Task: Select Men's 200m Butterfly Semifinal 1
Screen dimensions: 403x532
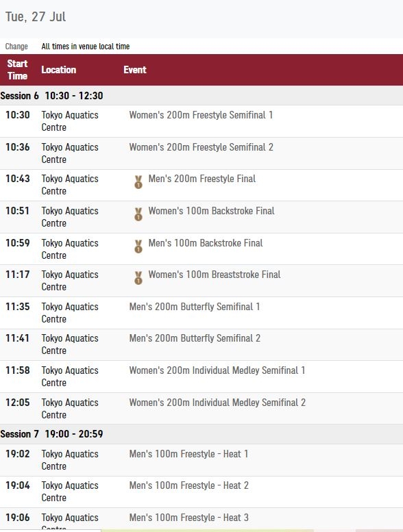Action: click(195, 307)
